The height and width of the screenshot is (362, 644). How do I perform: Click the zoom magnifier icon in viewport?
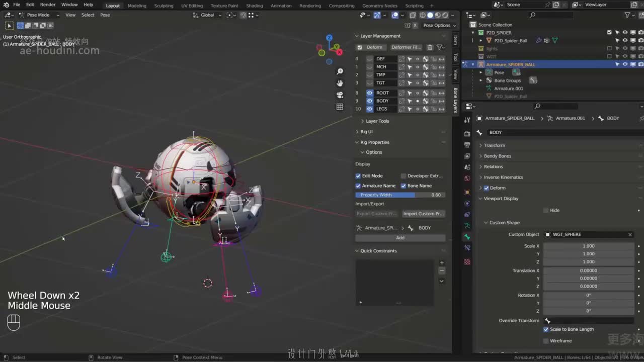[340, 72]
